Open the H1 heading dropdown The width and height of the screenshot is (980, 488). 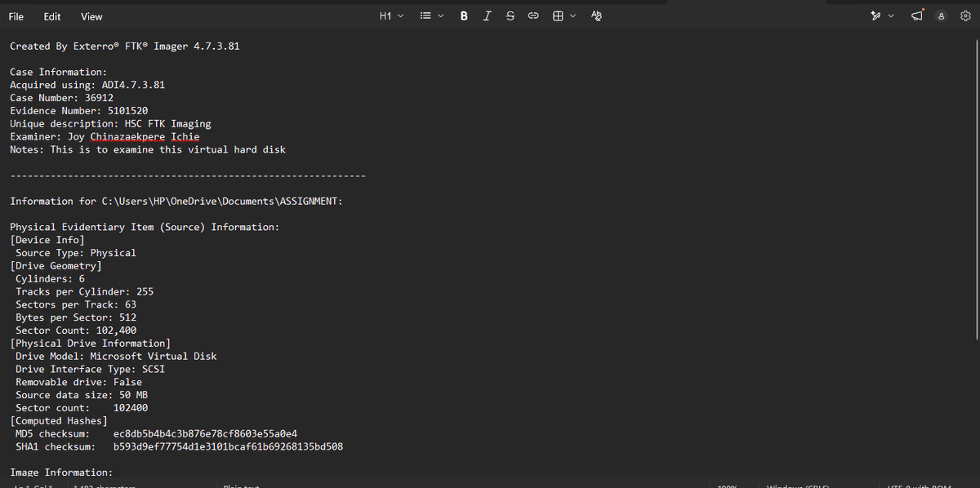[x=391, y=16]
